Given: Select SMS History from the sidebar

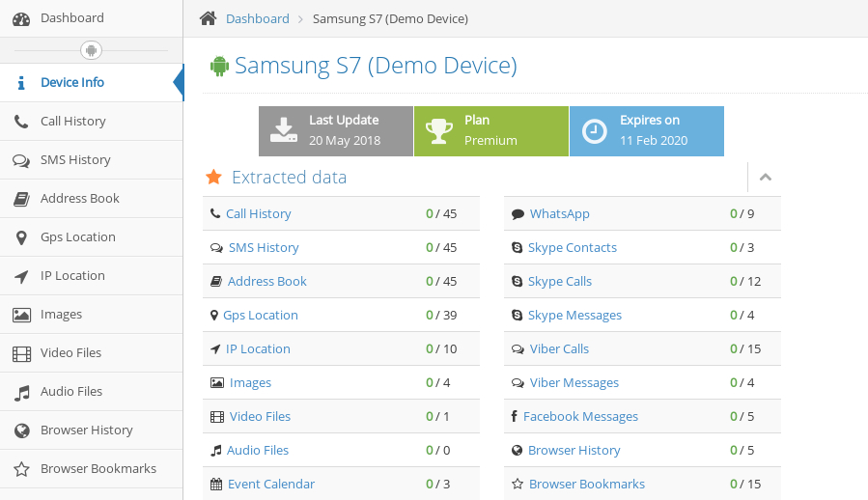Looking at the screenshot, I should point(75,160).
